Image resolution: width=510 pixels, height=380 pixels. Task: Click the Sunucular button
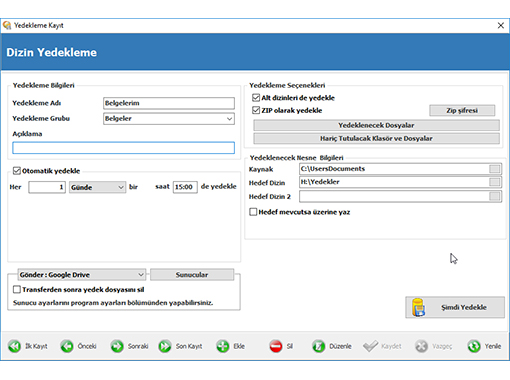click(x=192, y=275)
